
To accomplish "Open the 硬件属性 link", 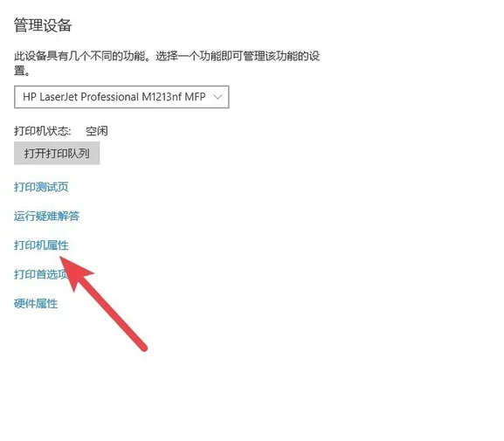I will 36,303.
